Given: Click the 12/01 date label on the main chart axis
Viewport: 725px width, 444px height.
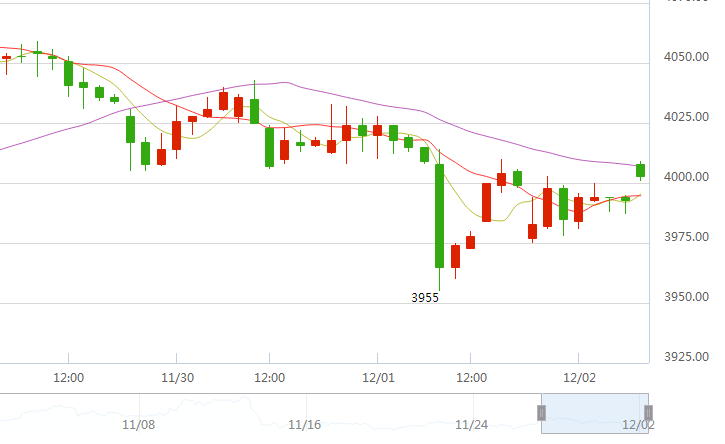Looking at the screenshot, I should coord(377,378).
